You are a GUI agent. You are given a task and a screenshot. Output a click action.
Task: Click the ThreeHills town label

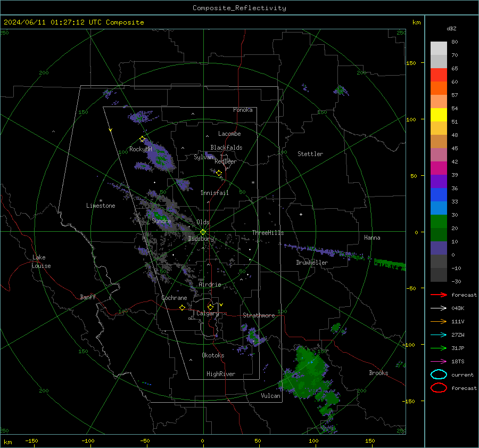pyautogui.click(x=268, y=233)
